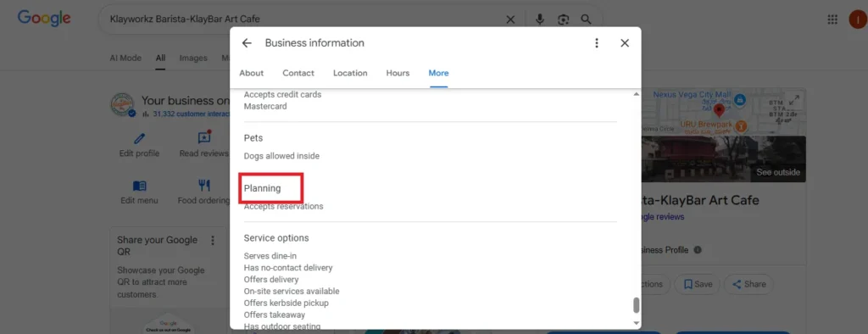The image size is (868, 334).
Task: Open AI Mode search tab
Action: point(125,58)
